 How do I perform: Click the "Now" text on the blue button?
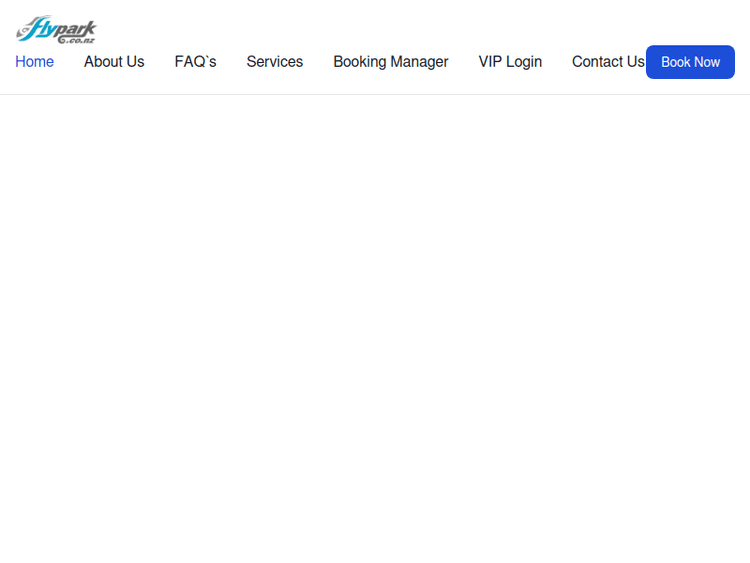(x=707, y=62)
